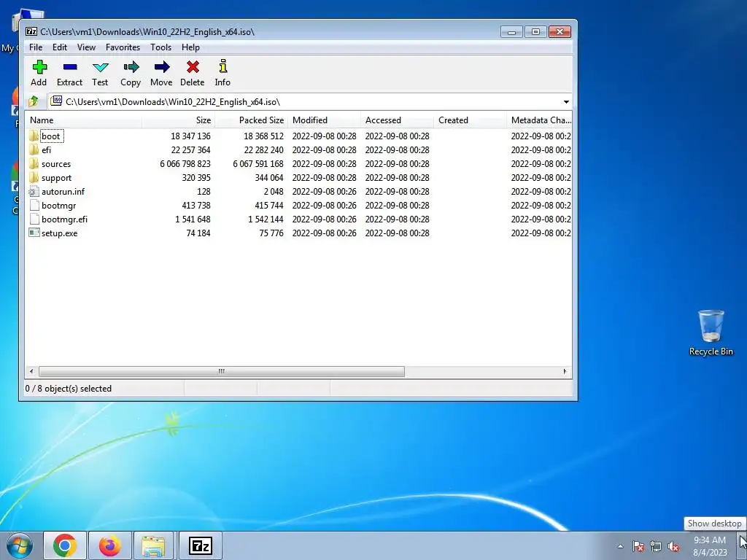Click the ISO icon in the address bar
Image resolution: width=747 pixels, height=560 pixels.
(x=56, y=101)
